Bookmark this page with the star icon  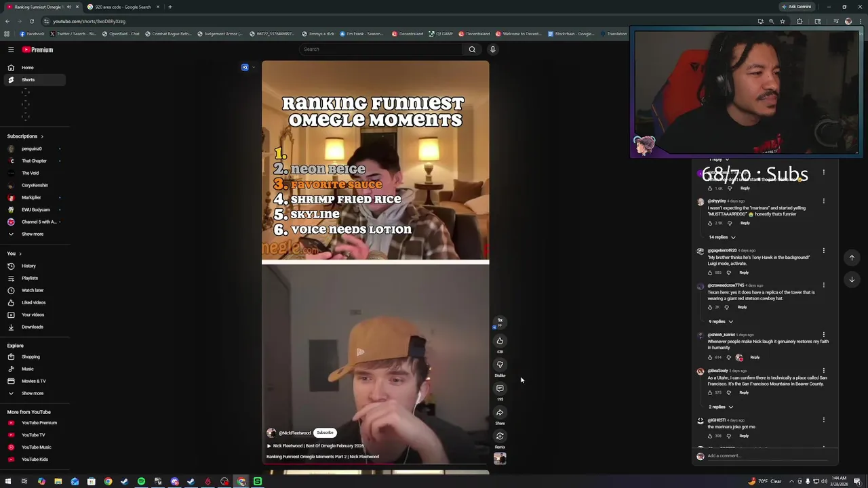782,21
